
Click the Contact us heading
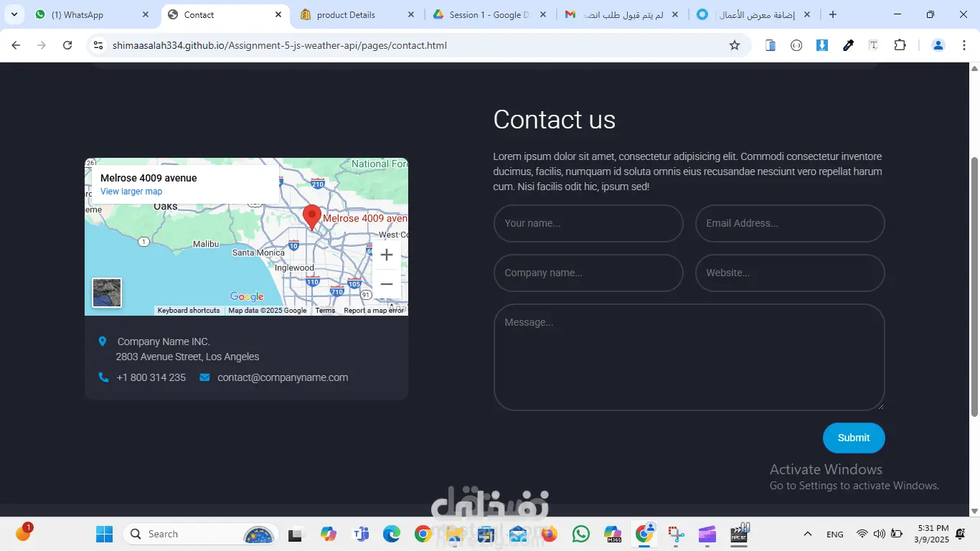click(x=555, y=120)
